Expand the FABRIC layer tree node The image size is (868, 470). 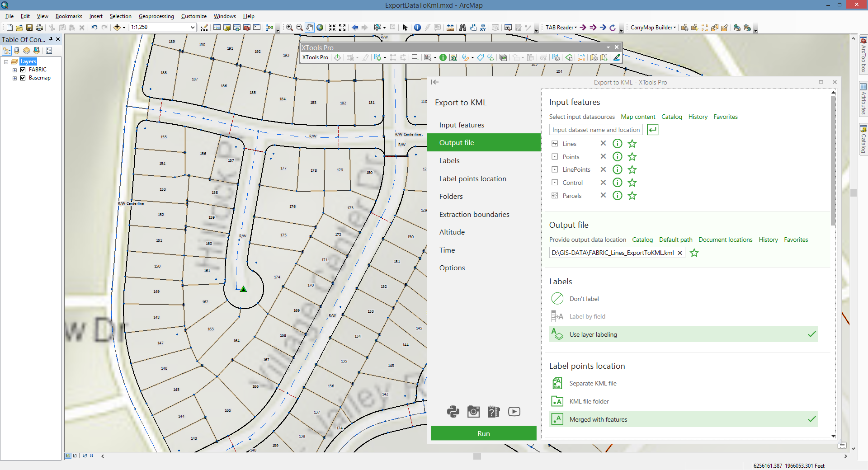click(x=14, y=70)
